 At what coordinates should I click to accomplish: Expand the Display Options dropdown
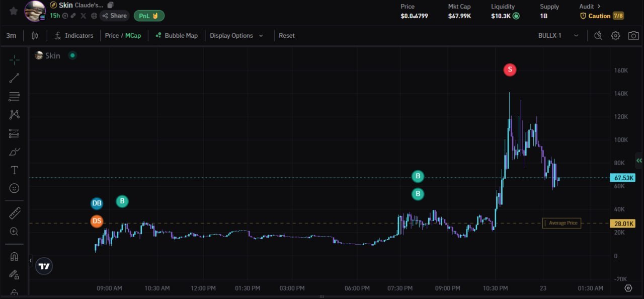[x=236, y=36]
